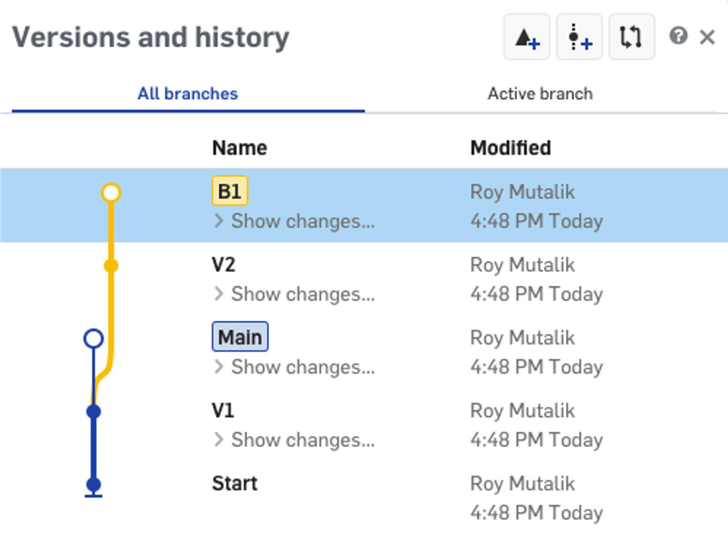Select the Main branch label
Screen dimensions: 728x560
click(x=240, y=337)
